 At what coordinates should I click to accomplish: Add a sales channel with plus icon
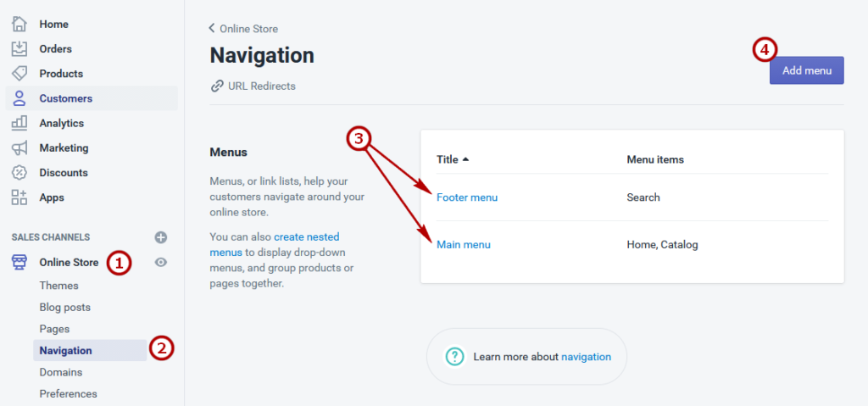[160, 237]
